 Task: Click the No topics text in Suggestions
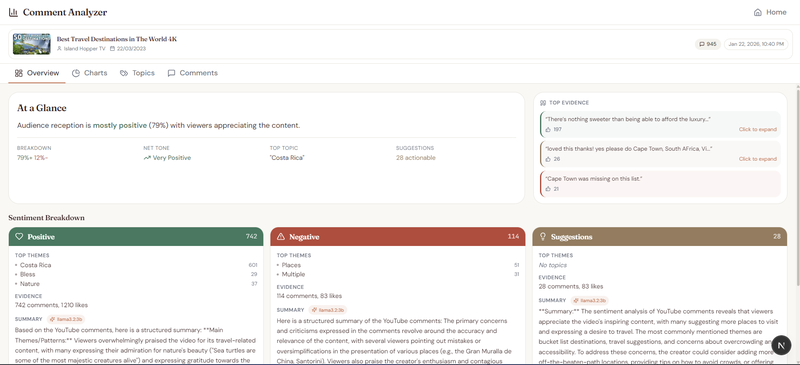553,265
